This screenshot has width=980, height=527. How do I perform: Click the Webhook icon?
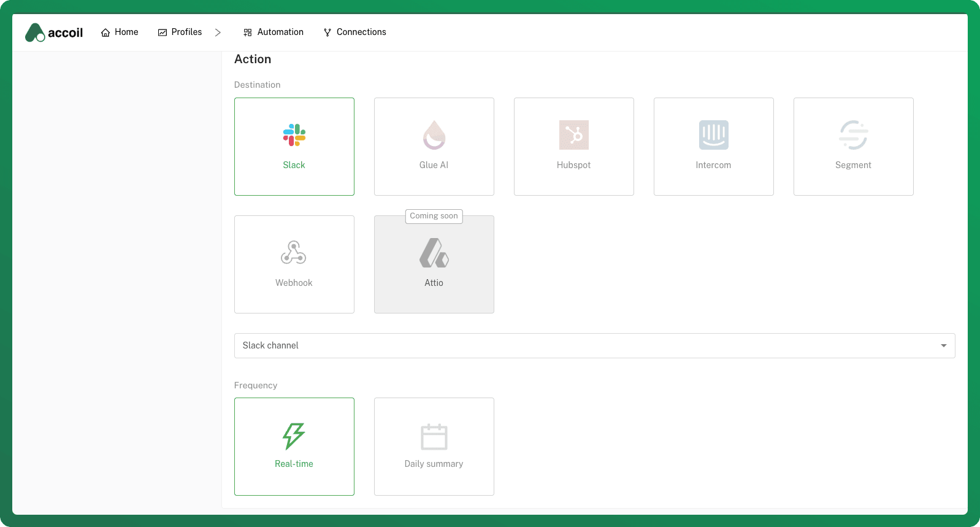[294, 252]
